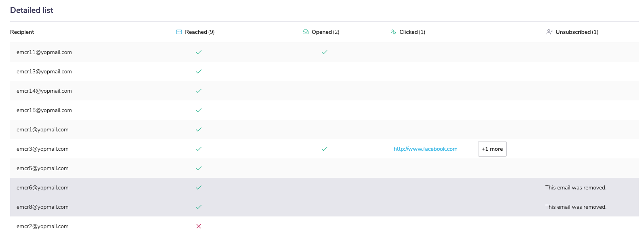Click reached checkmark for emcr15@yopmail.com
This screenshot has width=644, height=235.
(x=199, y=110)
